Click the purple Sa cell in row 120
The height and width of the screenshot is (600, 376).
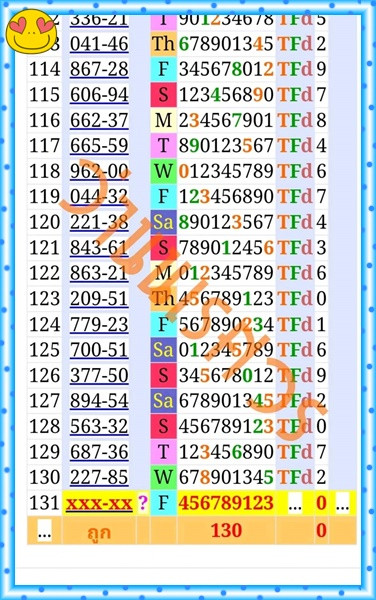pos(163,222)
